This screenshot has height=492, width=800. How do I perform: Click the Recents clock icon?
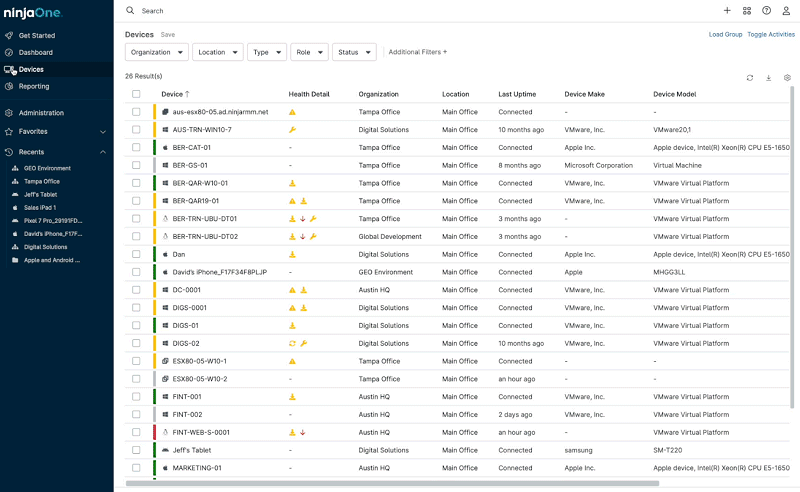click(x=9, y=152)
